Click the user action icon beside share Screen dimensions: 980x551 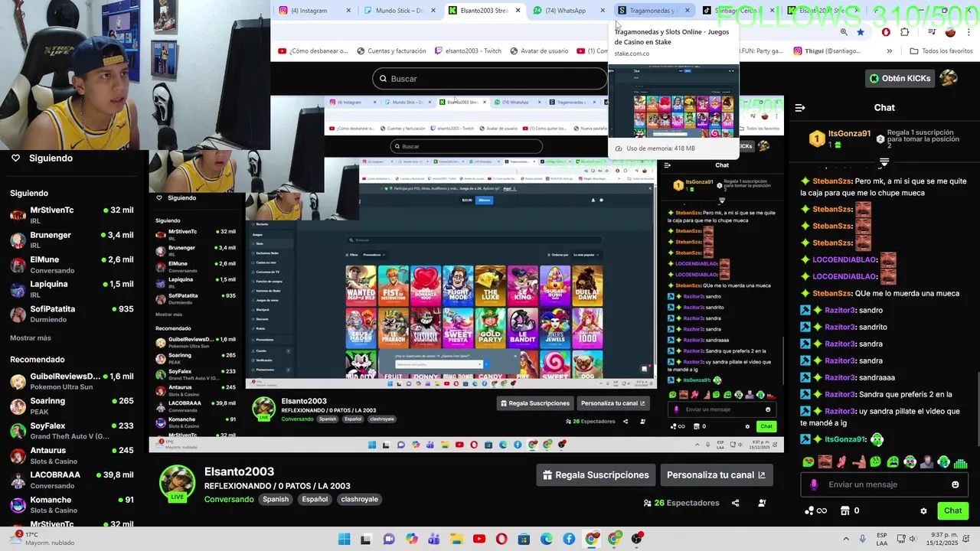(x=762, y=503)
